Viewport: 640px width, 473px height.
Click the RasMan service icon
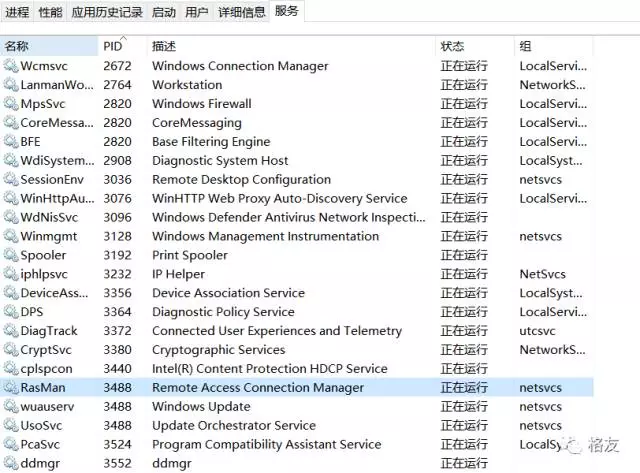[x=11, y=387]
